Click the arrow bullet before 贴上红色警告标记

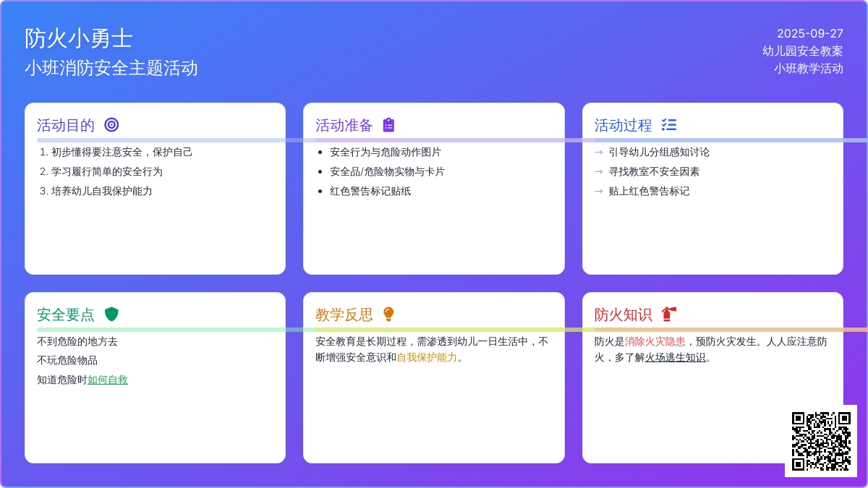pos(598,192)
